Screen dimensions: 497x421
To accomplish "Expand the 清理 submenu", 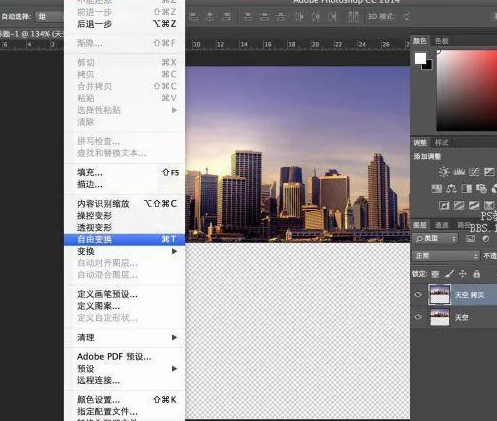I will click(x=125, y=337).
